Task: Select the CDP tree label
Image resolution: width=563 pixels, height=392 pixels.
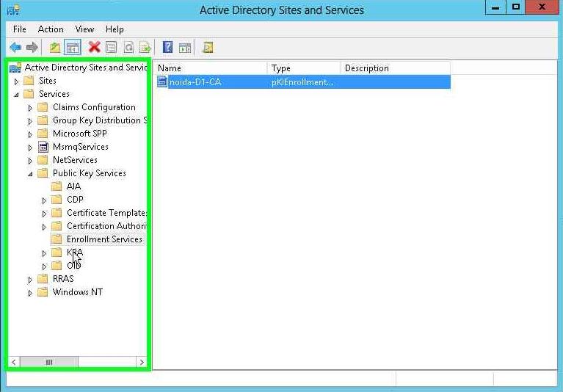Action: tap(75, 199)
